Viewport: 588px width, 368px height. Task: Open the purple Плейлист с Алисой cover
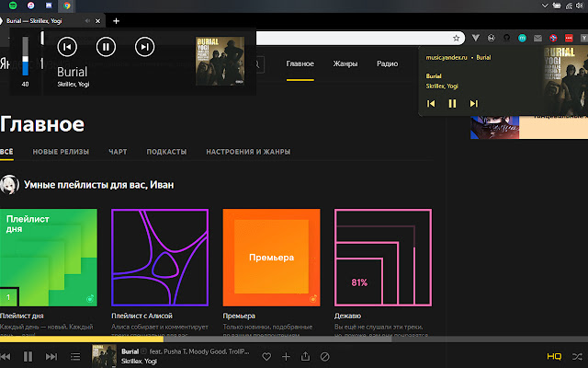(160, 258)
